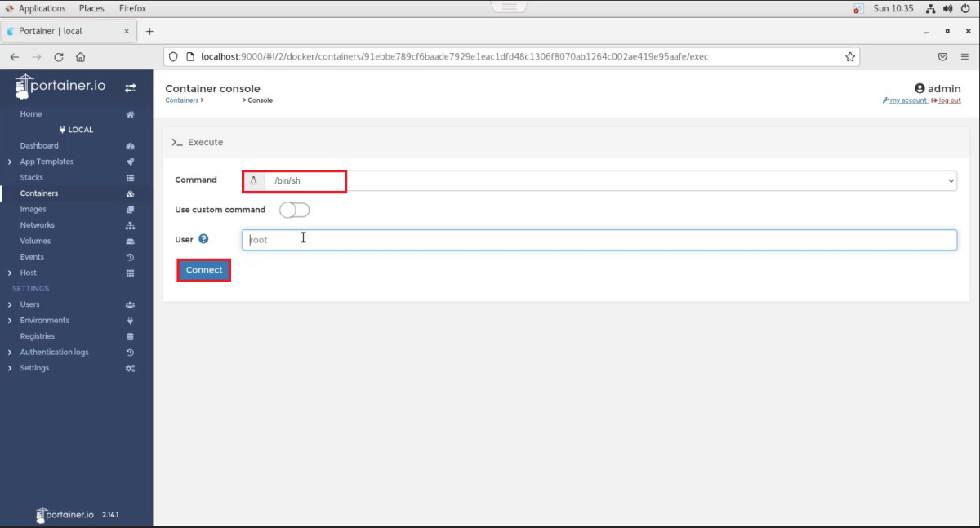The width and height of the screenshot is (980, 528).
Task: Collapse sidebar using the arrows icon
Action: point(131,87)
